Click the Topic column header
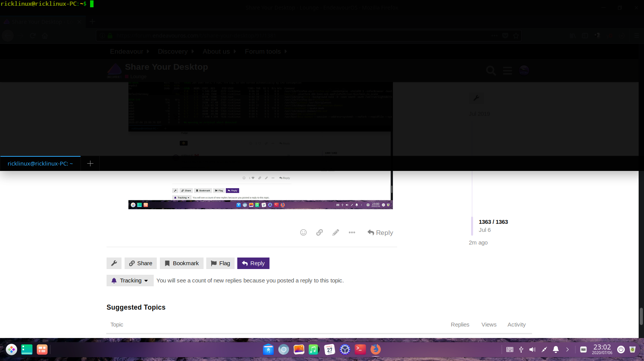 117,325
